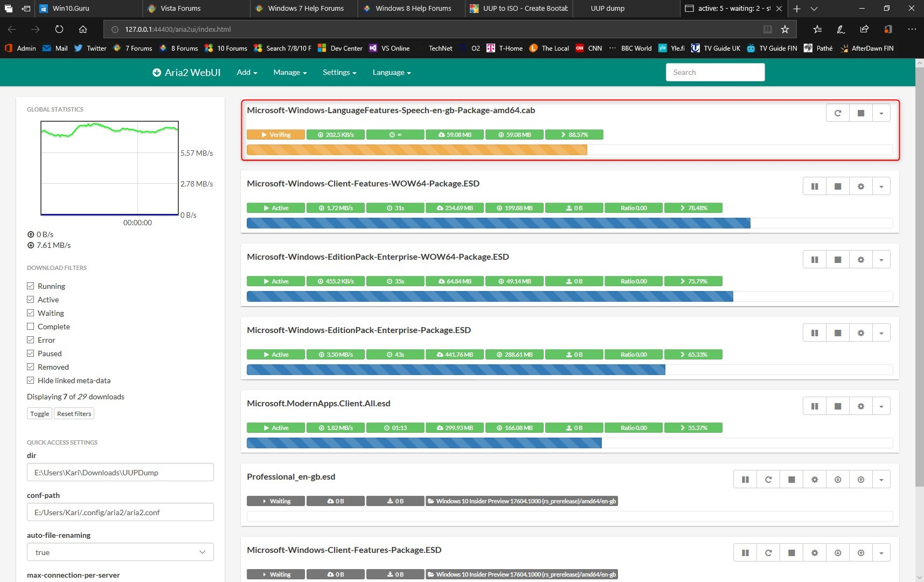
Task: Restart the Professional_en-gb.esd download
Action: [768, 480]
